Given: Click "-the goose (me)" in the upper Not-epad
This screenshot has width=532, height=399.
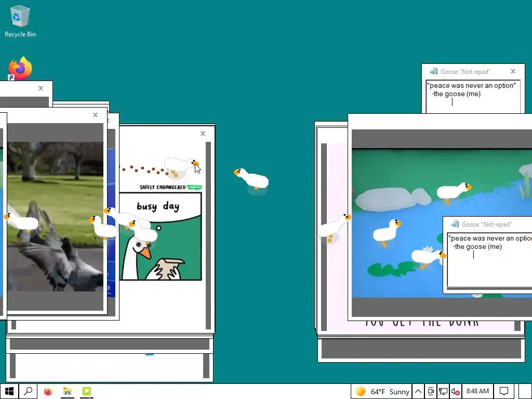Looking at the screenshot, I should (x=456, y=94).
